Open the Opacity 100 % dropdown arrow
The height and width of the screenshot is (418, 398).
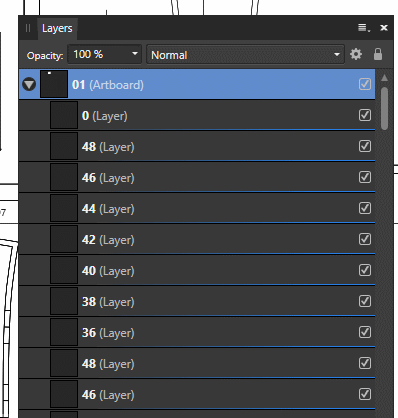(135, 54)
